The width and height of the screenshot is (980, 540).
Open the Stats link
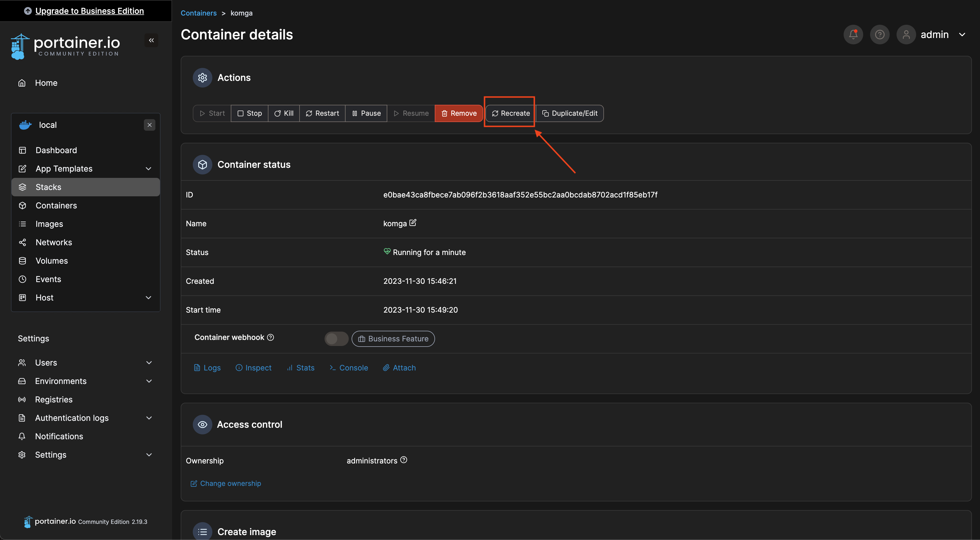(301, 368)
